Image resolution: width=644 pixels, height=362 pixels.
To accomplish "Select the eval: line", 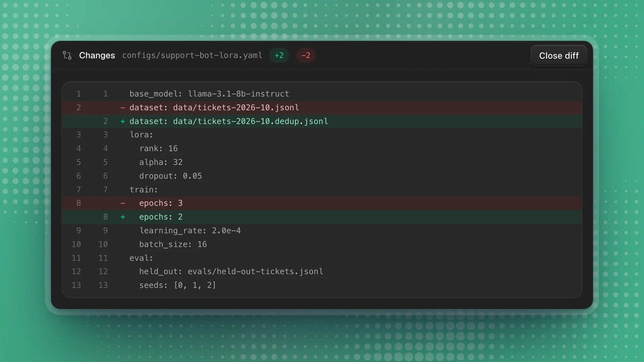I will (x=322, y=258).
